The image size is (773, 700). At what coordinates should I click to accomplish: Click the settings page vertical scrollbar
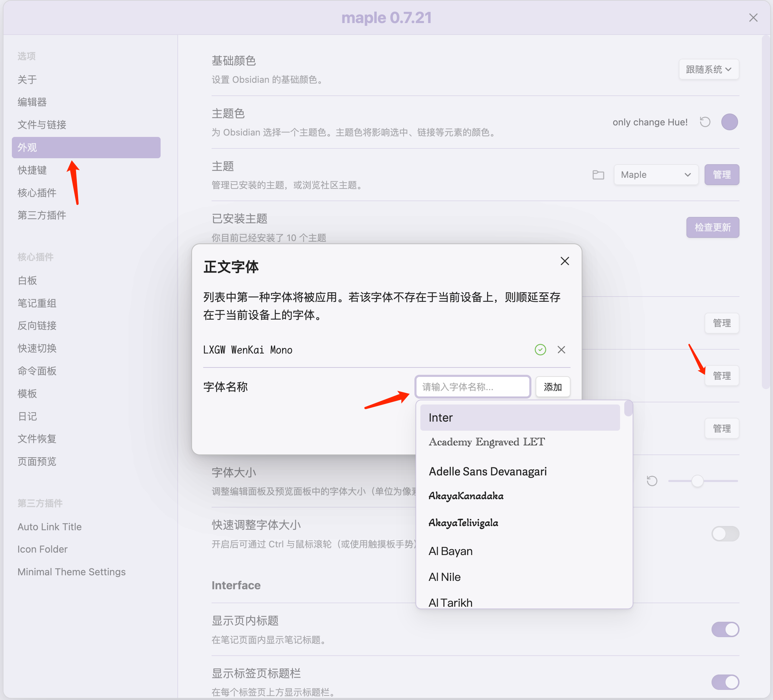[765, 212]
